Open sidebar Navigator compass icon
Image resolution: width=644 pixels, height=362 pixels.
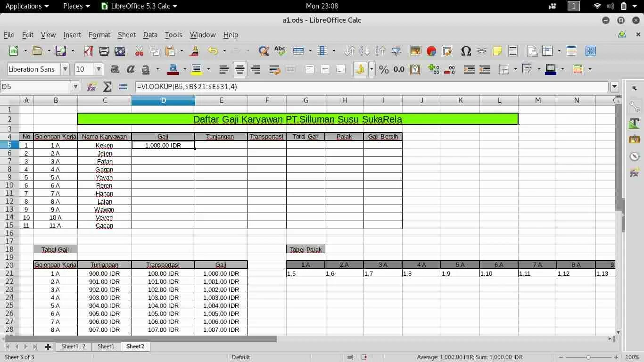[x=635, y=156]
